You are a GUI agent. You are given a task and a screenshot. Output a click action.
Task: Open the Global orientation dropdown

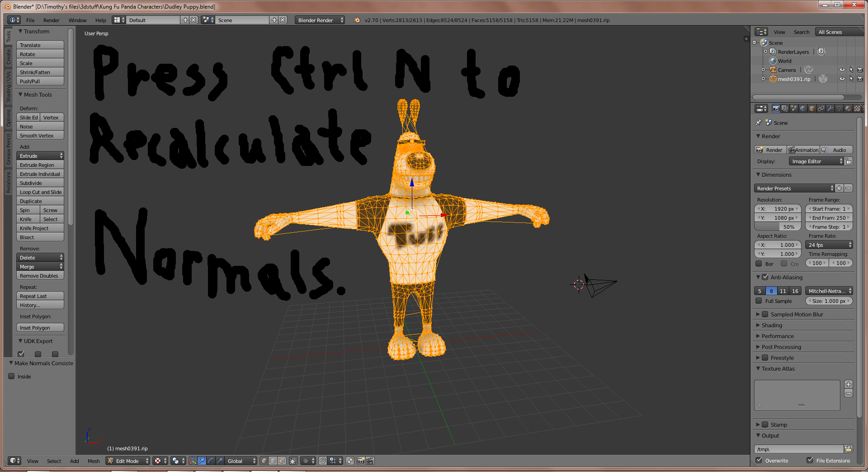pyautogui.click(x=241, y=461)
